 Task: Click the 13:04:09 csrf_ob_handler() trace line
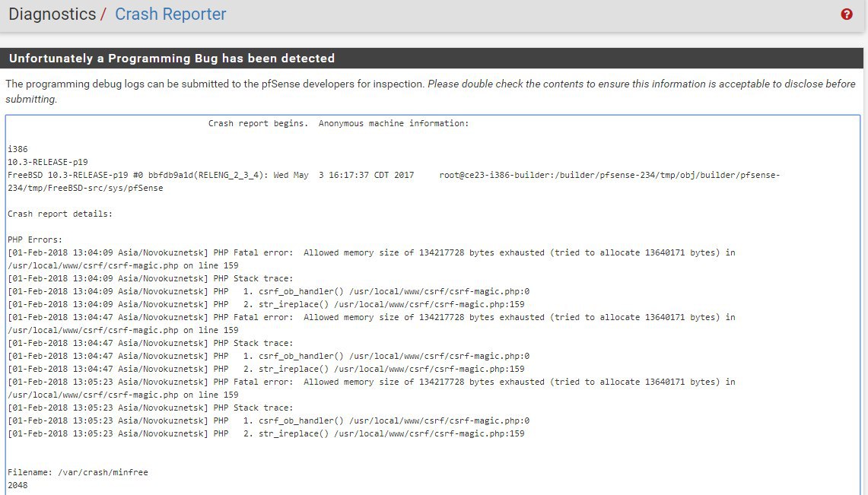(x=269, y=291)
